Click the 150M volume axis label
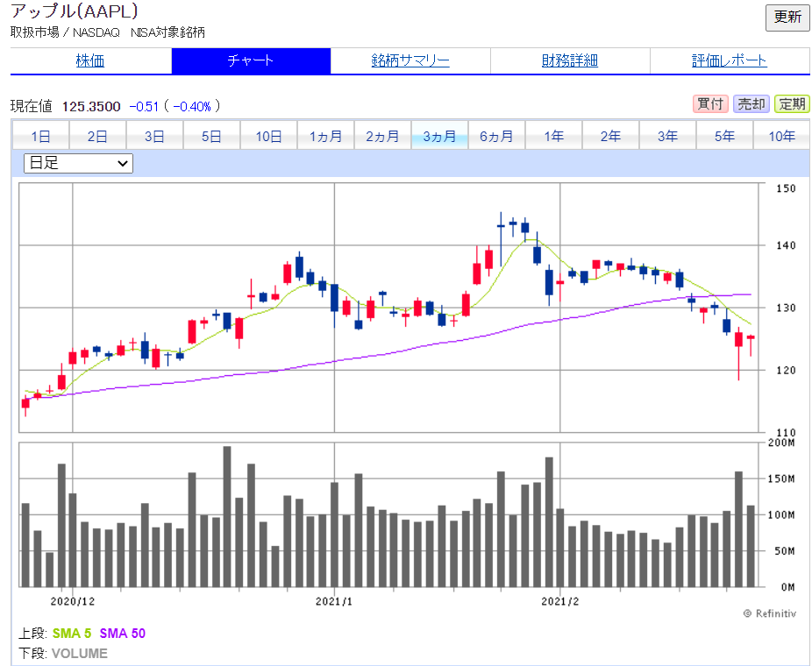This screenshot has height=666, width=812. [x=781, y=478]
